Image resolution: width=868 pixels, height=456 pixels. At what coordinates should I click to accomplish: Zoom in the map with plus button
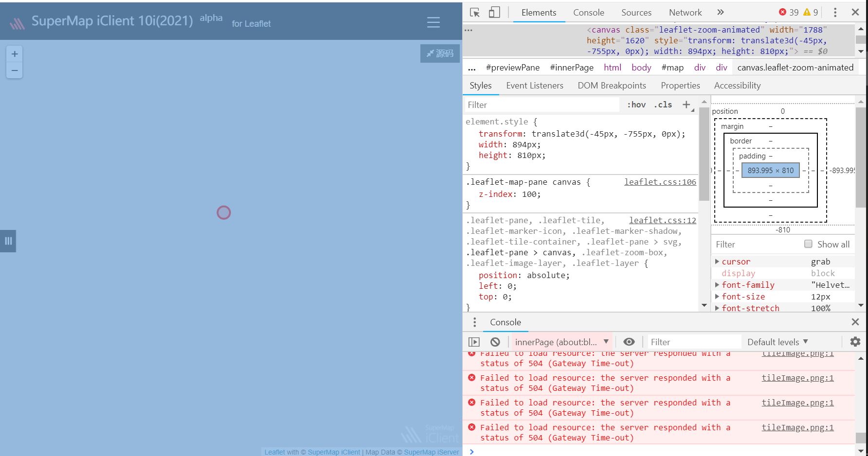pos(15,54)
